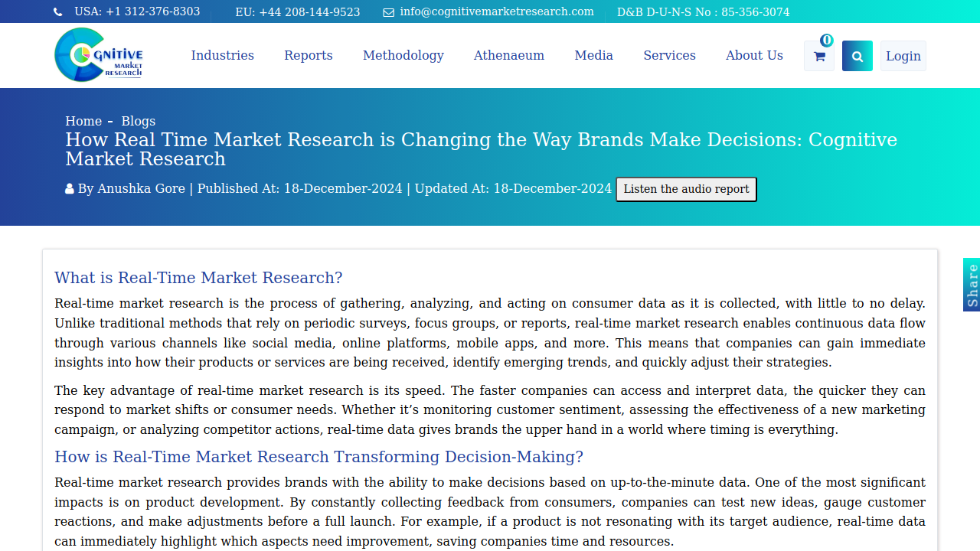Screen dimensions: 980x551
Task: Click the info@cognitivemarketresearch.com email link
Action: tap(497, 11)
